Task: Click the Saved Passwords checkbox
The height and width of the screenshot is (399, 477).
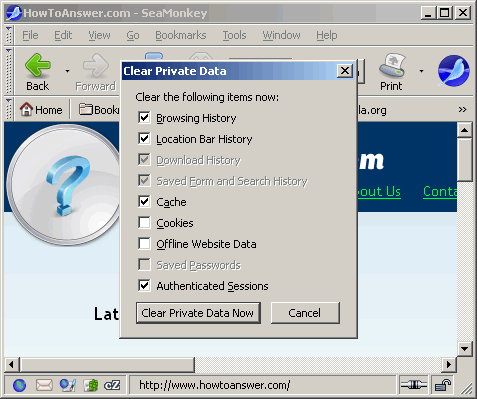Action: click(x=144, y=265)
